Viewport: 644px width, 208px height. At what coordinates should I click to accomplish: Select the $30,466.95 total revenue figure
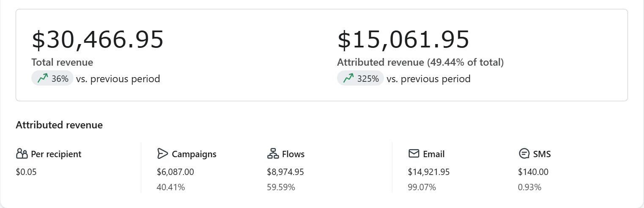pyautogui.click(x=98, y=39)
